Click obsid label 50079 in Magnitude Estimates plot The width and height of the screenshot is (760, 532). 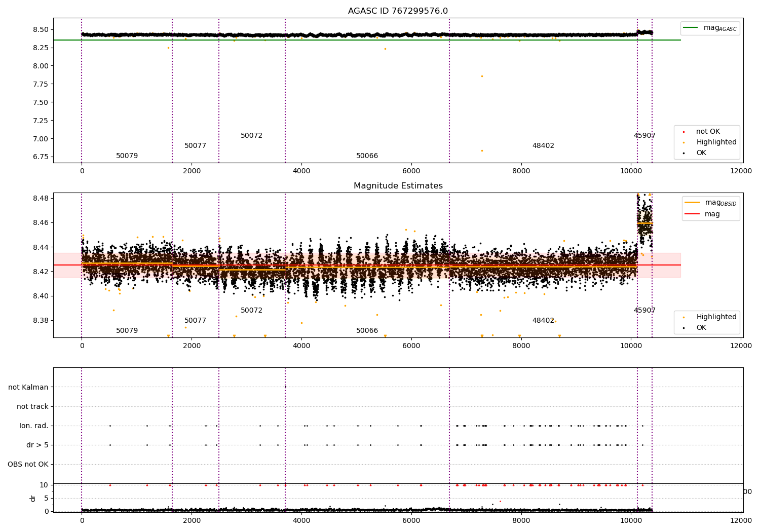[x=127, y=331]
